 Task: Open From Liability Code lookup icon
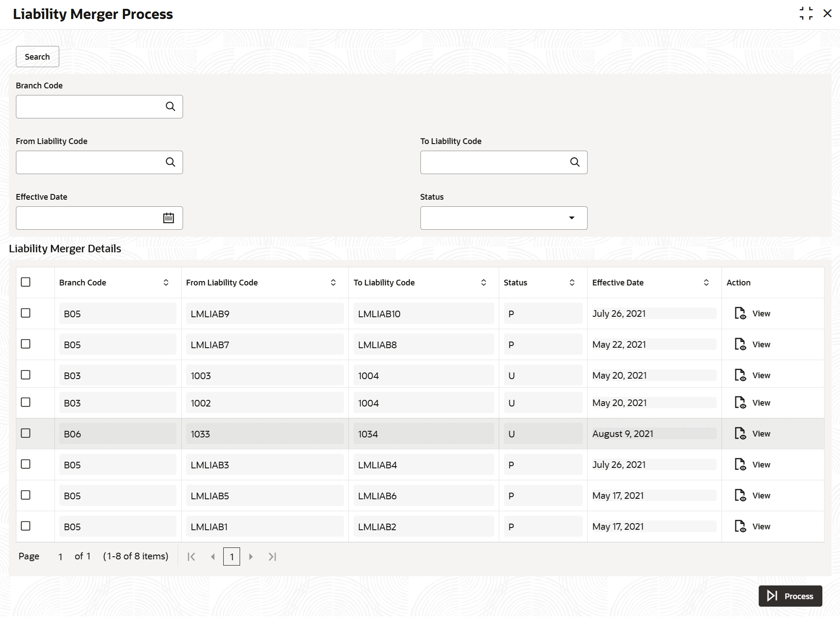coord(170,162)
